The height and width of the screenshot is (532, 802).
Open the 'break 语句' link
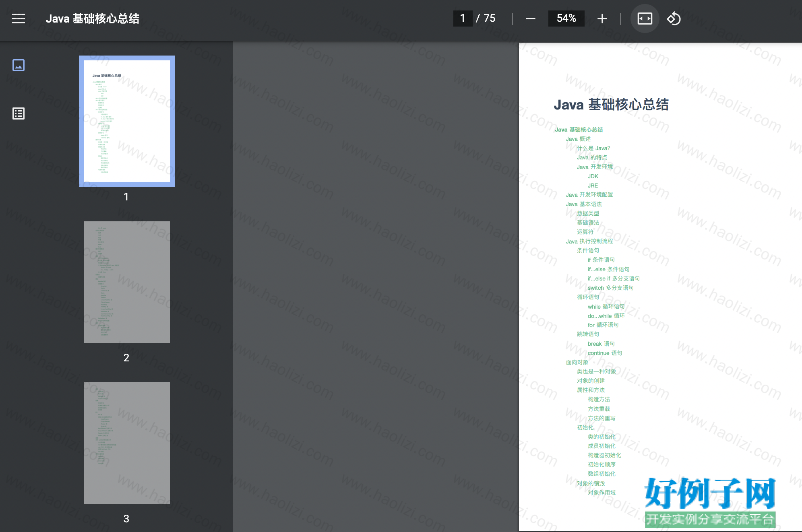click(601, 344)
